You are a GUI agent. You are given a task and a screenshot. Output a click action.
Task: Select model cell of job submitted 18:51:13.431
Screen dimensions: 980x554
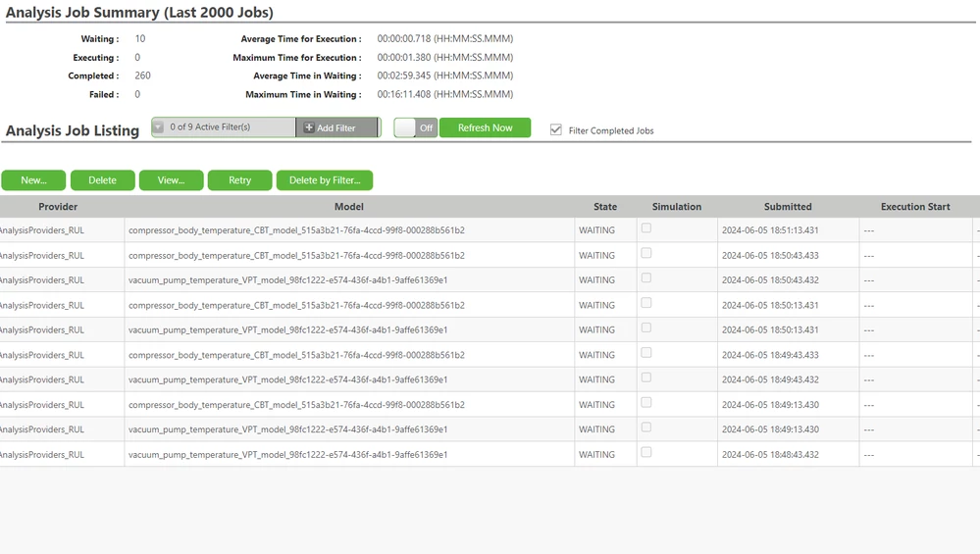coord(349,230)
